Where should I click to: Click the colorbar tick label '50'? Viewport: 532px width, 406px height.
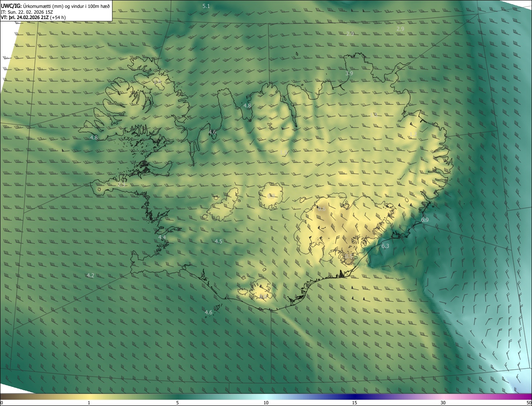529,403
